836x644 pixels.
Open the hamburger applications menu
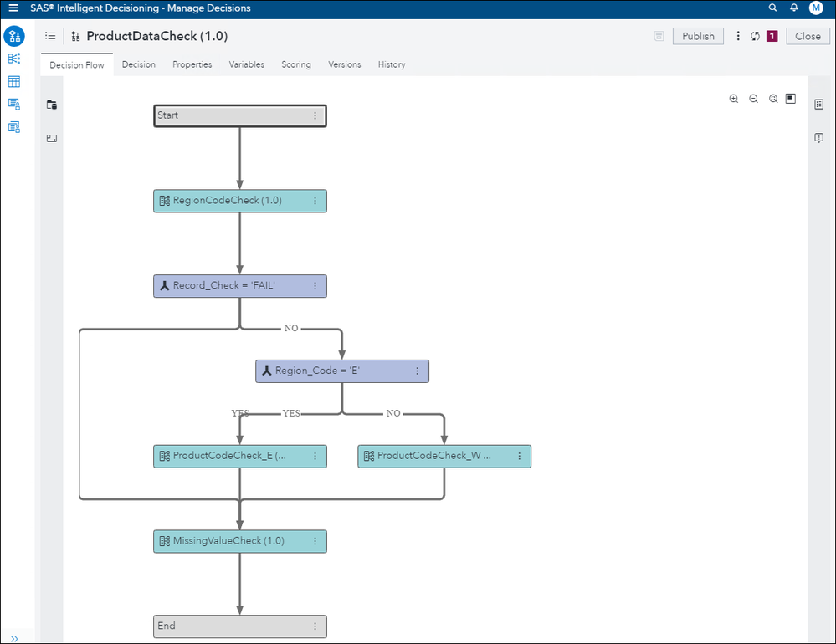[x=13, y=8]
